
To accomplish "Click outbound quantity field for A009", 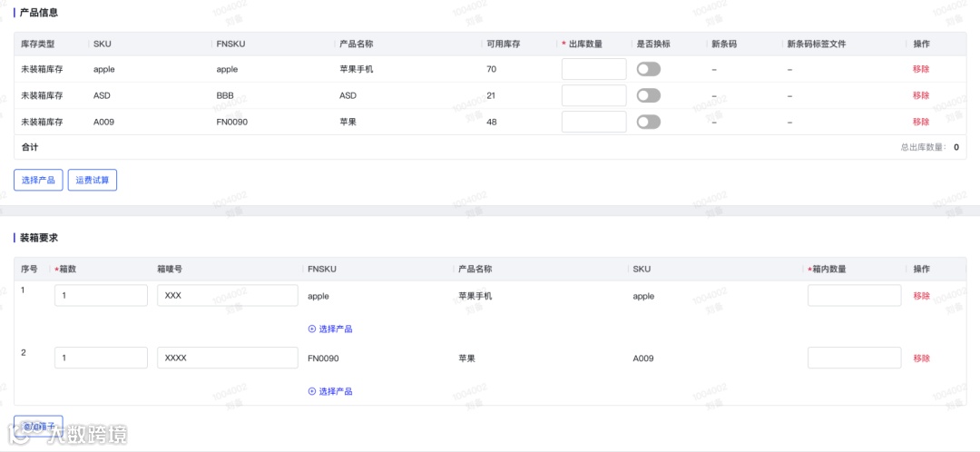I will (593, 122).
